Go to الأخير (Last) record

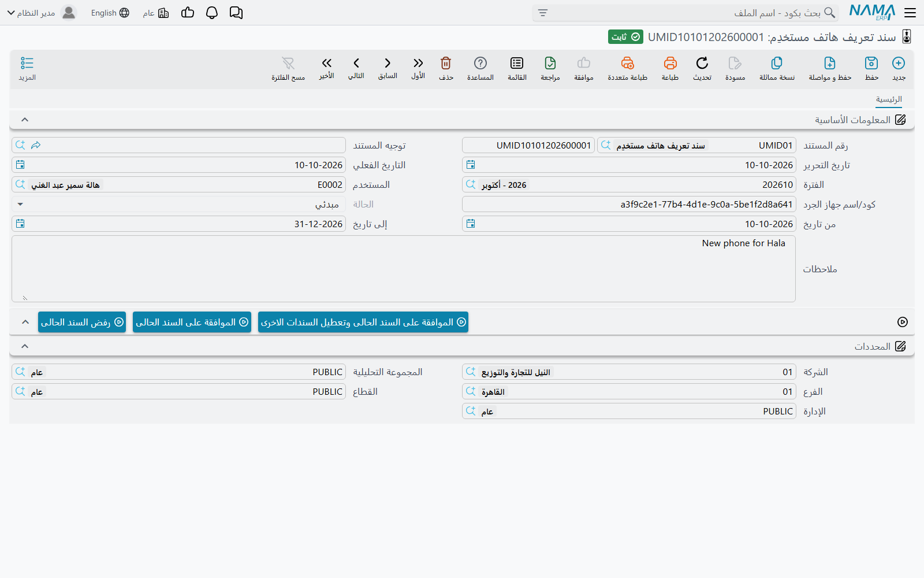coord(327,63)
